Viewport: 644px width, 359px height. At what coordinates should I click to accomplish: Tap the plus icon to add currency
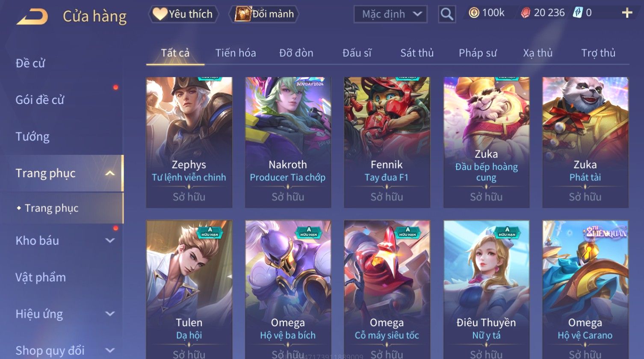[x=627, y=13]
